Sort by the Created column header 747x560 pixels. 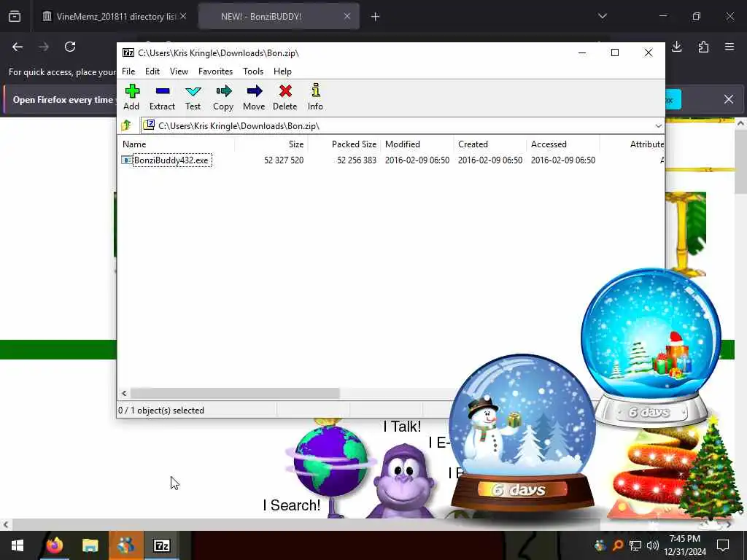[x=490, y=144]
